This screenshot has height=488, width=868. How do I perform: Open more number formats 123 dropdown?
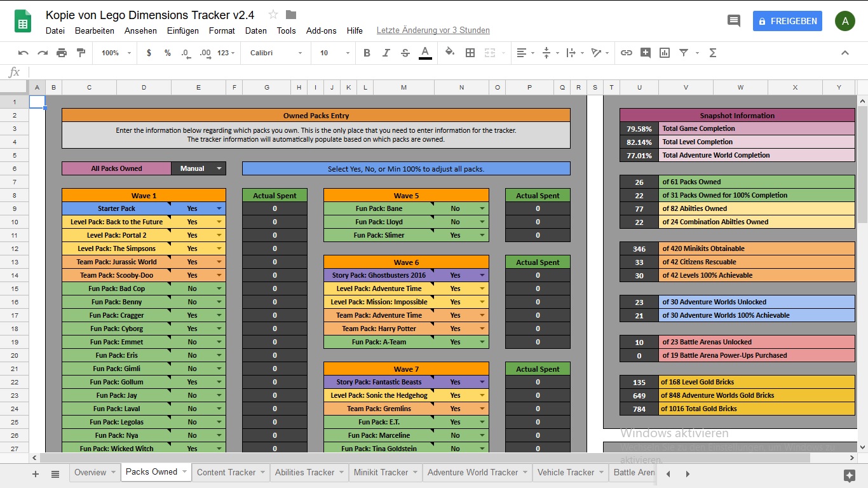226,53
